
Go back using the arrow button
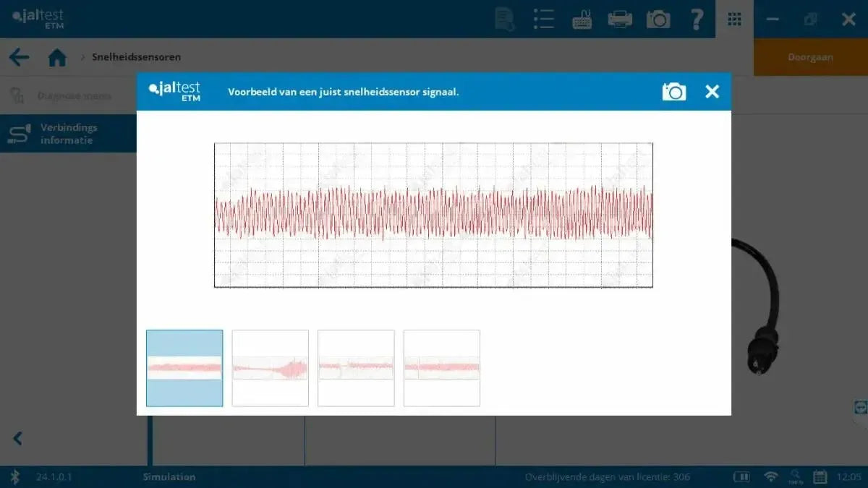click(x=20, y=56)
